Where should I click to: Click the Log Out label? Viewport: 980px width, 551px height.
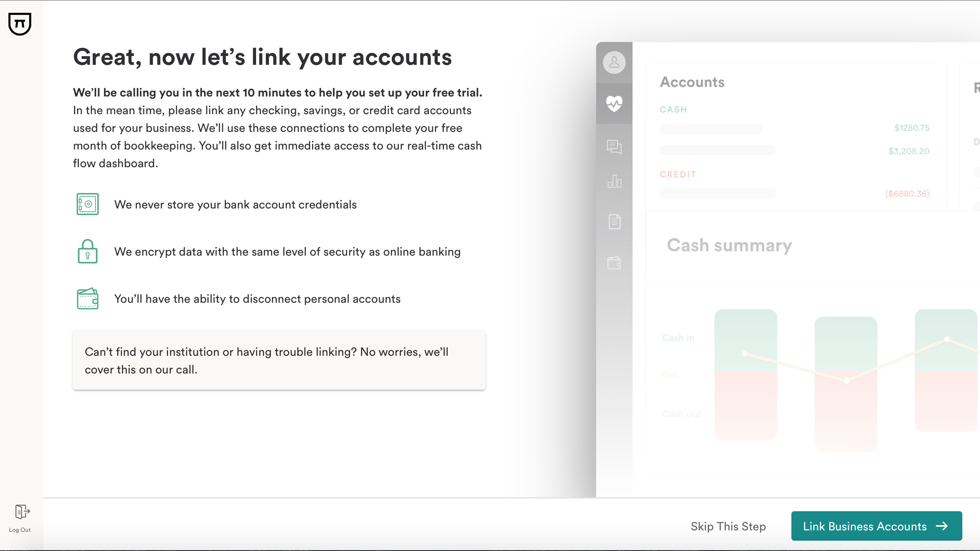tap(20, 530)
